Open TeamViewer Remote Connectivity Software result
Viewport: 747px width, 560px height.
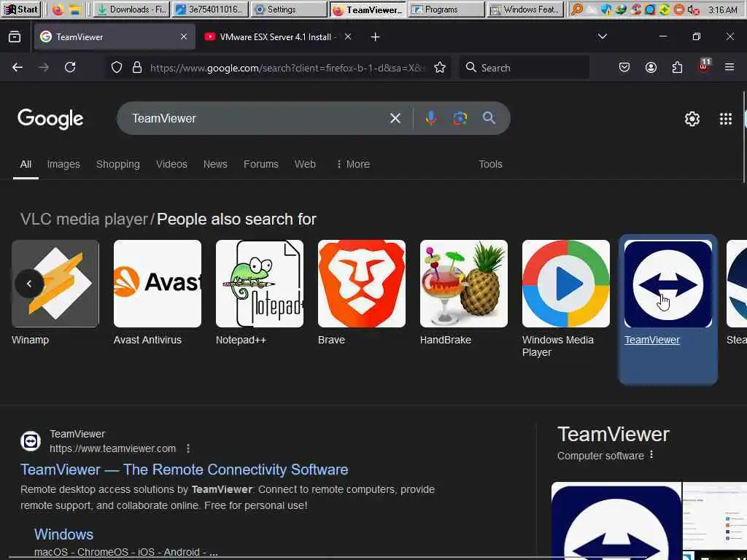click(x=185, y=470)
